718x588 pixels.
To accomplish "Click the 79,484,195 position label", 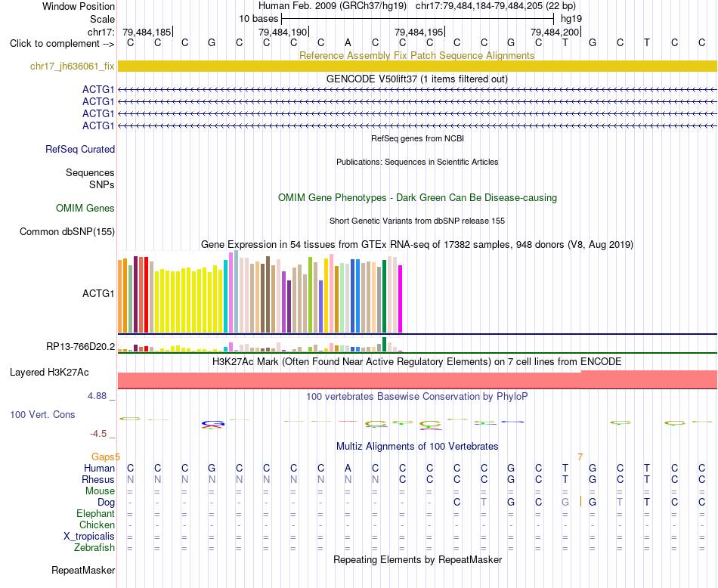I will (419, 32).
